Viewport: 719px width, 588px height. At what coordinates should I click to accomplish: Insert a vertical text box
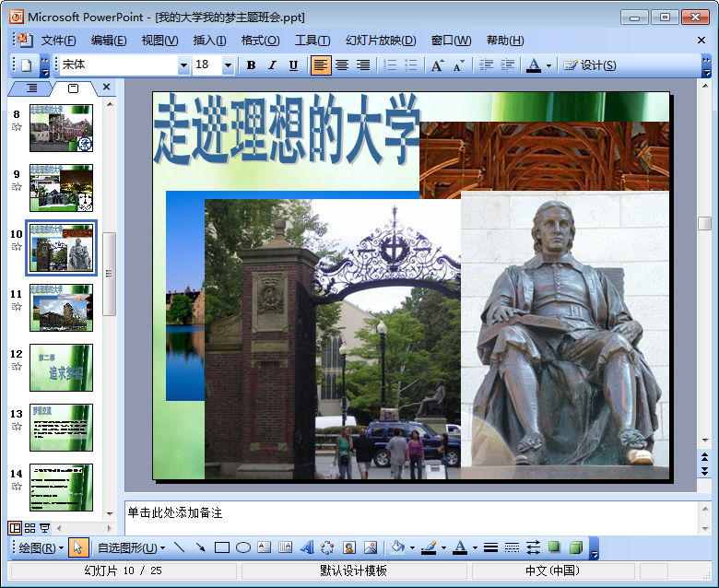[x=285, y=547]
